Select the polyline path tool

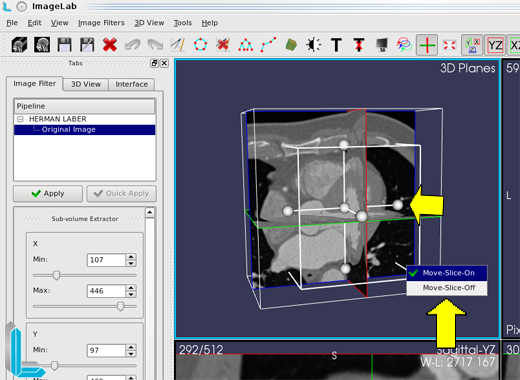(268, 45)
